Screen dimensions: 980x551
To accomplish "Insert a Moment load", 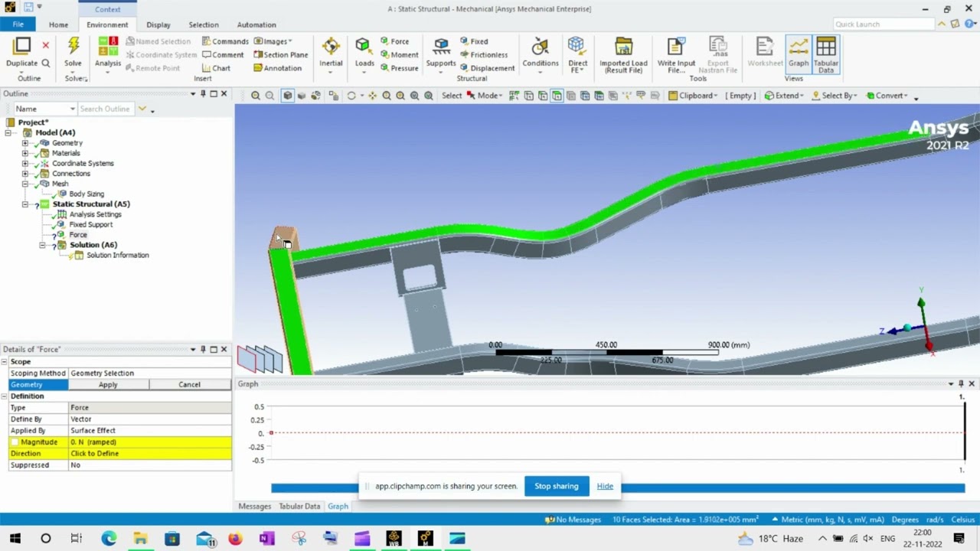I will (x=399, y=54).
